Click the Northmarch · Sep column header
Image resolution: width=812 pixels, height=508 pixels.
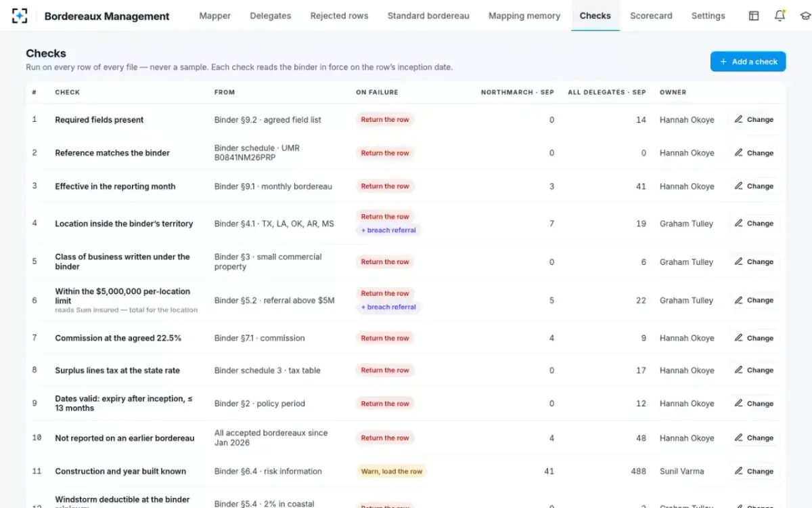point(518,92)
